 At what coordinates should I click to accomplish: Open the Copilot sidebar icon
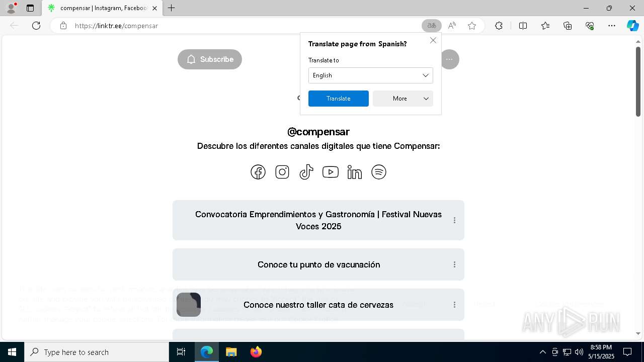click(x=632, y=26)
